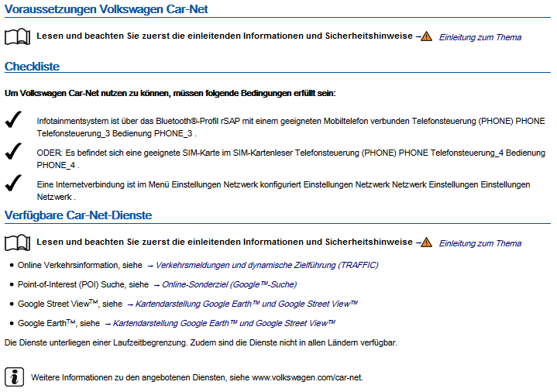Open the Einleitung zum Thema link under Car-Net-Dienste
Viewport: 557px width, 392px height.
[480, 243]
